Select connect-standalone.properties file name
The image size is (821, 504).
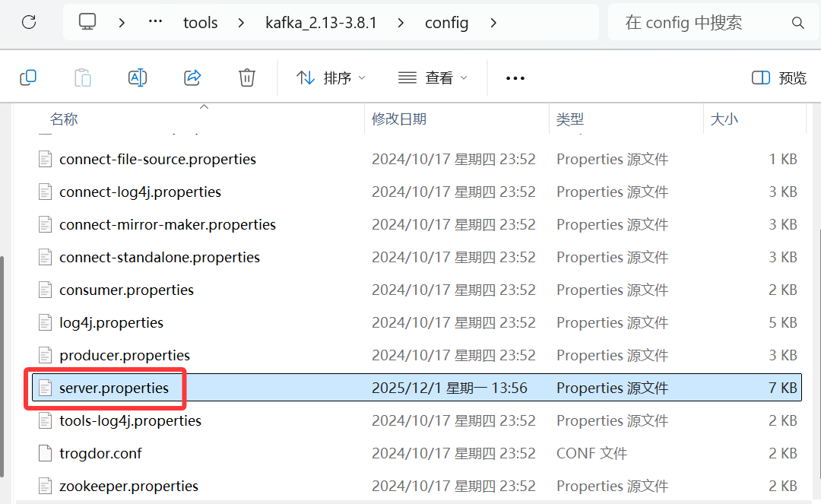tap(160, 258)
